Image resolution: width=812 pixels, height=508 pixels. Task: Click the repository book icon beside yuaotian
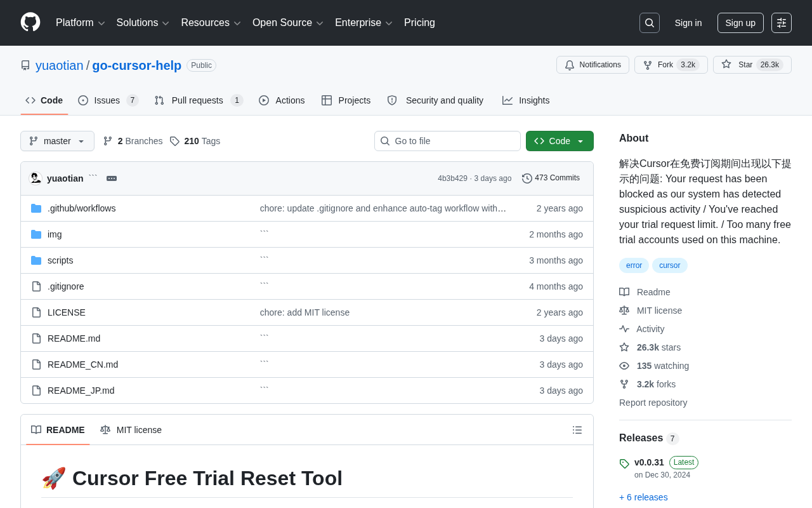coord(25,65)
